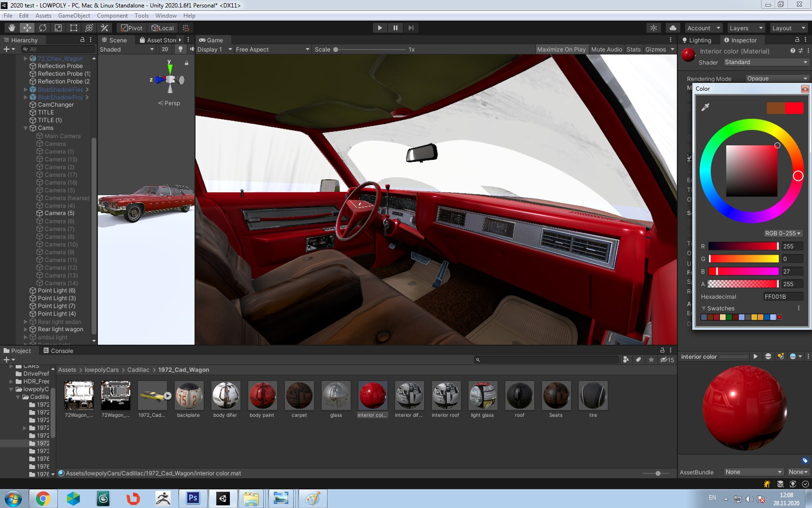
Task: Toggle 2D scene view mode
Action: point(165,49)
